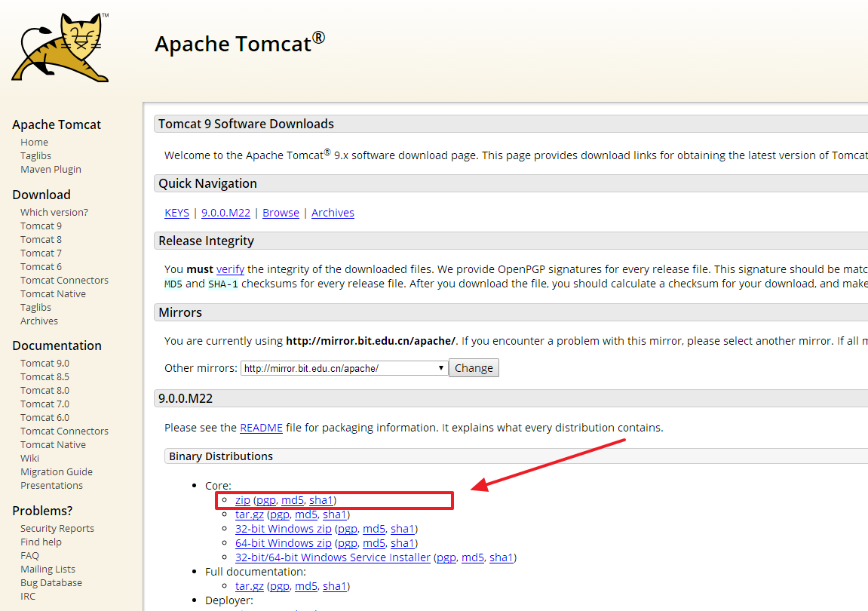Open sha1 checksum for Core tar.gz
Image resolution: width=868 pixels, height=611 pixels.
tap(334, 514)
